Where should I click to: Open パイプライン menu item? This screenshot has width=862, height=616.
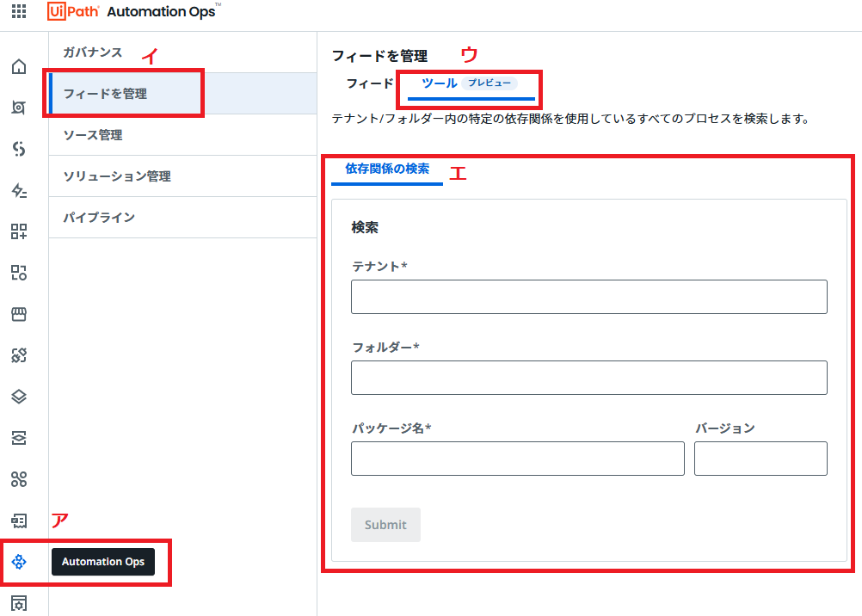tap(182, 218)
